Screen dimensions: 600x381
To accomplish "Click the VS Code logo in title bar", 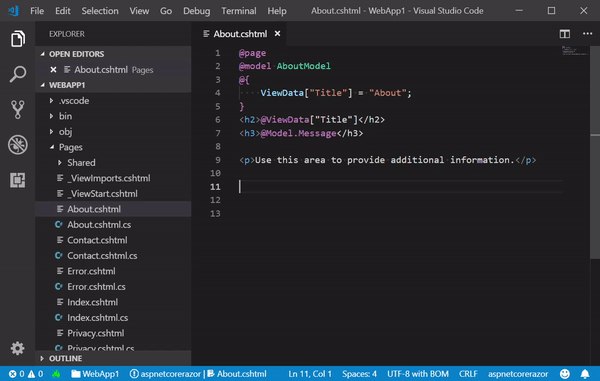I will [14, 11].
